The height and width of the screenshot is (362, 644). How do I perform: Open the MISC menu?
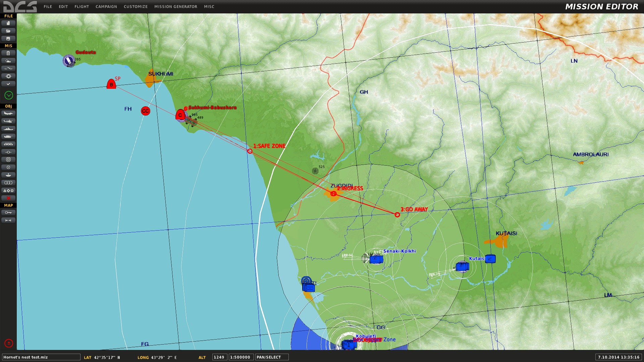(209, 7)
